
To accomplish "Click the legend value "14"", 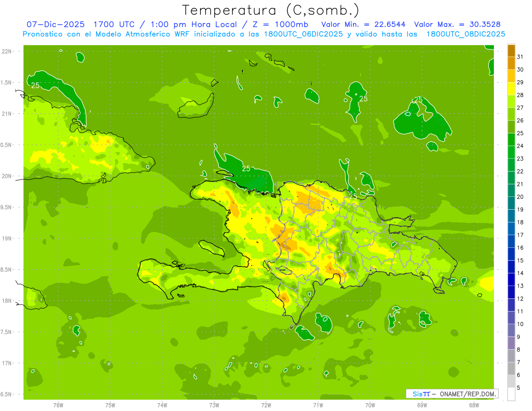I will click(x=520, y=273).
